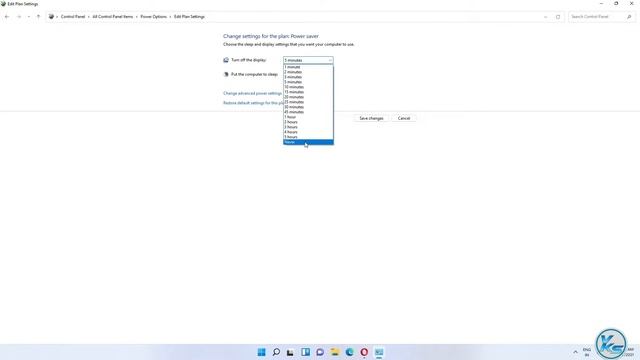Collapse the Turn off the display combo box
The height and width of the screenshot is (360, 640).
(x=308, y=60)
